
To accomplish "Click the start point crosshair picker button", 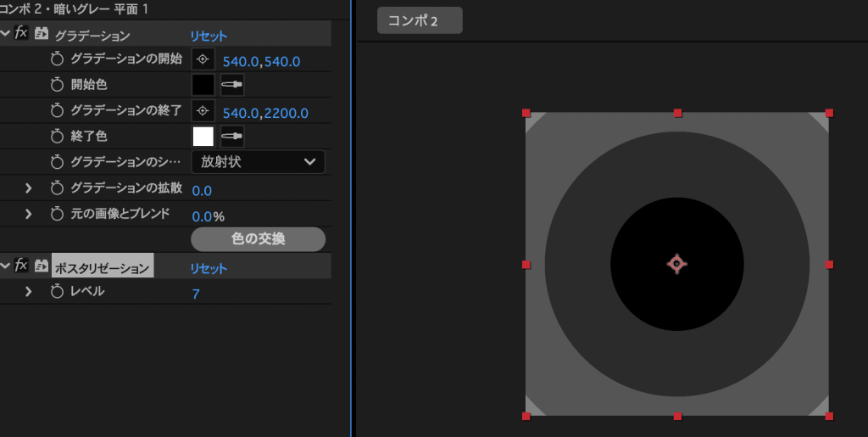I will [x=203, y=59].
